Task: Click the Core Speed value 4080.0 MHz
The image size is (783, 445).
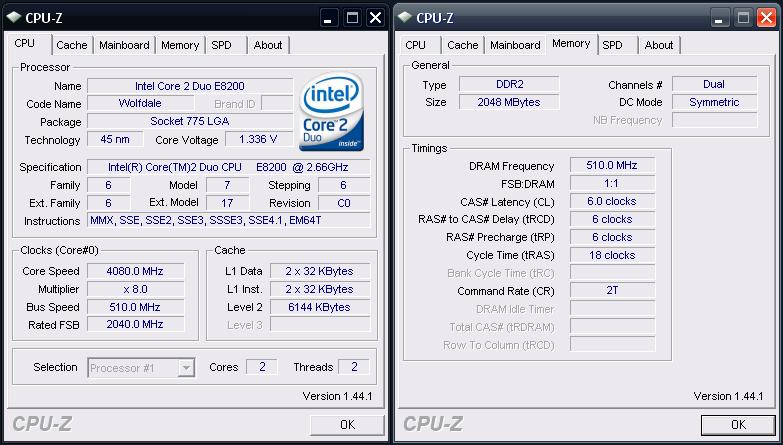Action: coord(135,271)
